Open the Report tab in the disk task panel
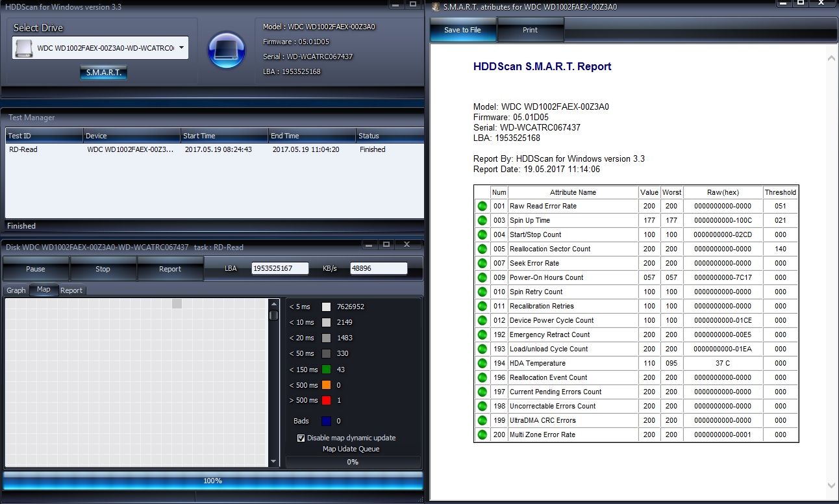This screenshot has width=839, height=504. tap(71, 290)
